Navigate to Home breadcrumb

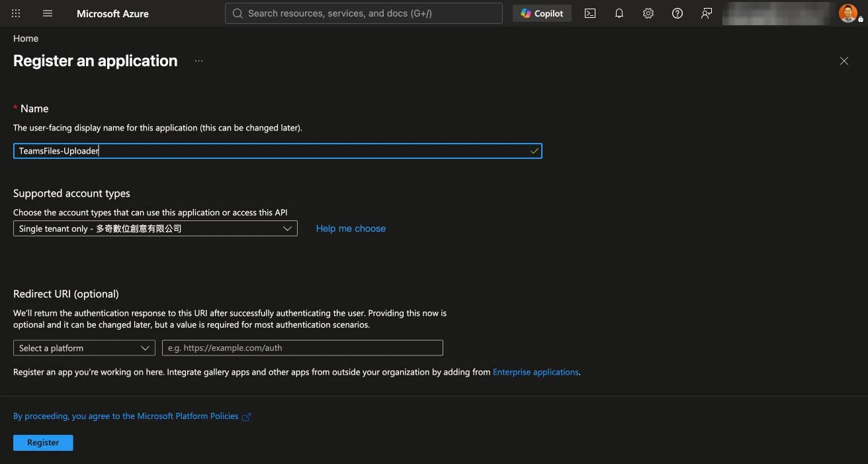point(26,38)
